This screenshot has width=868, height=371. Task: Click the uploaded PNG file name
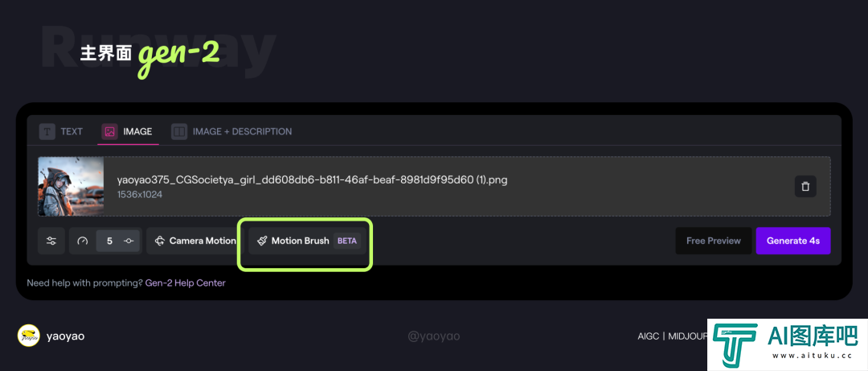coord(312,179)
